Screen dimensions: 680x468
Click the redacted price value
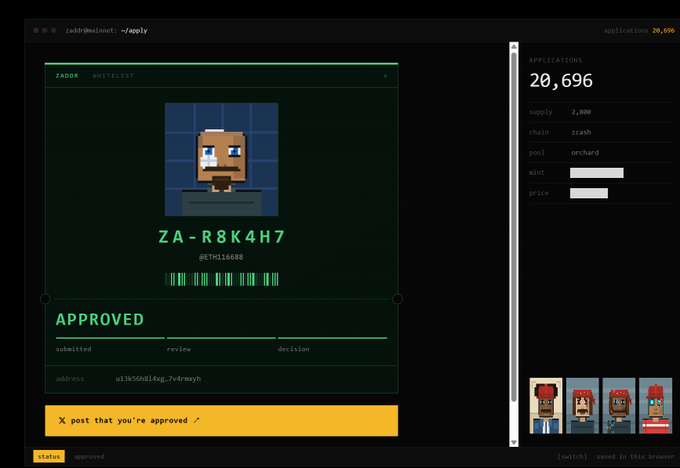[x=589, y=193]
